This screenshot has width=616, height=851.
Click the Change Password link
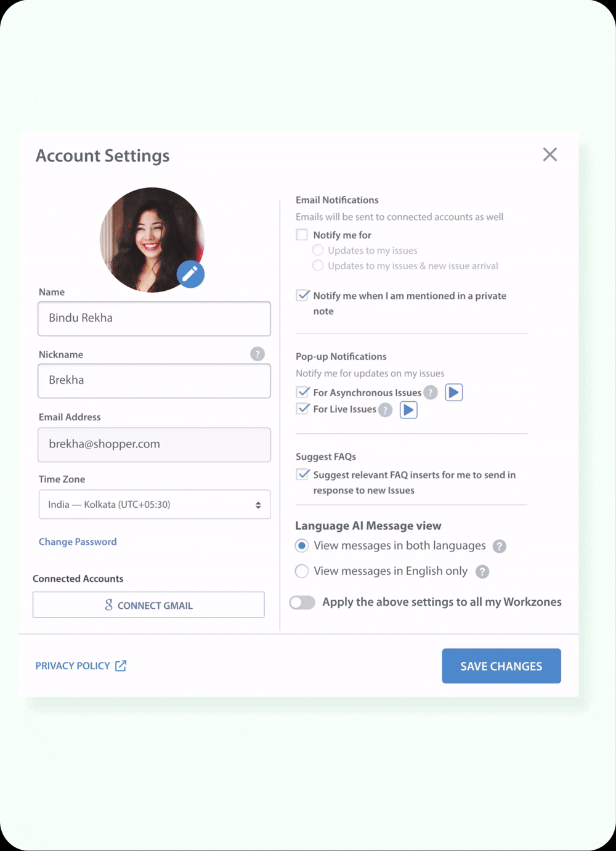(78, 542)
